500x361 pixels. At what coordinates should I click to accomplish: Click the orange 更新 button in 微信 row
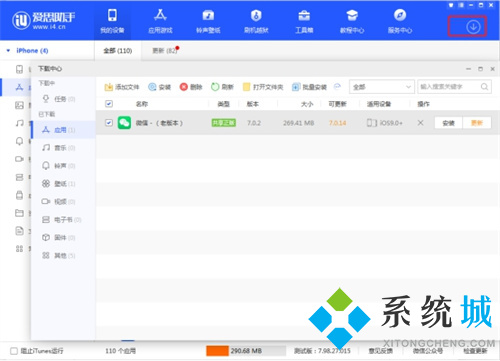[x=477, y=123]
